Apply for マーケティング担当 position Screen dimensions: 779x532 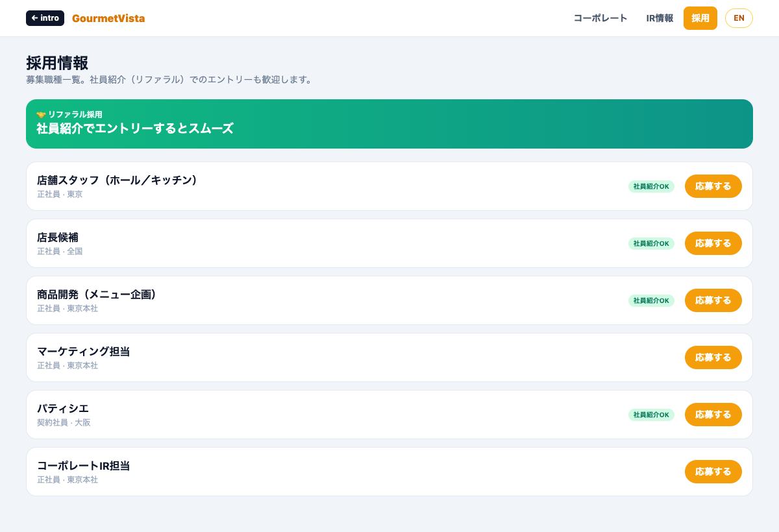point(713,357)
